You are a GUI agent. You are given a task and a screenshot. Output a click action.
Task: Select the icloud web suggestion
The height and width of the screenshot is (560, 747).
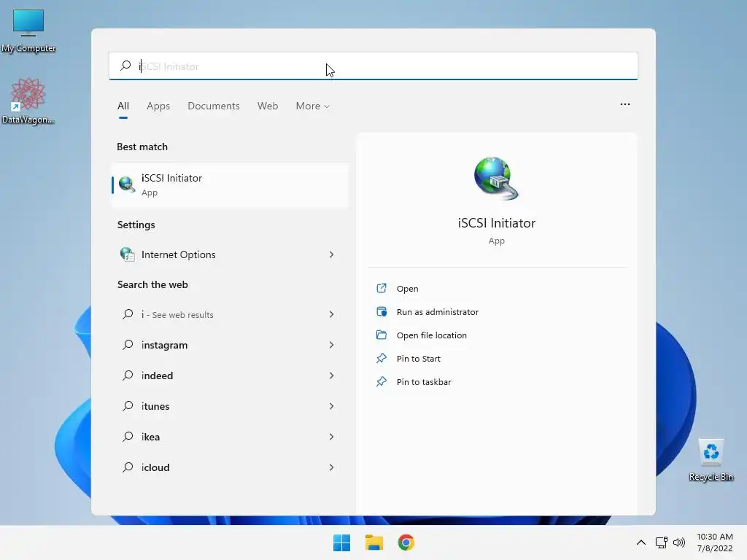pos(230,467)
